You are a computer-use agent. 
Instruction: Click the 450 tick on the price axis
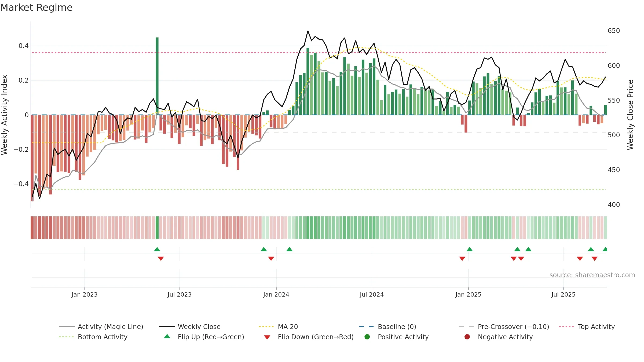614,170
